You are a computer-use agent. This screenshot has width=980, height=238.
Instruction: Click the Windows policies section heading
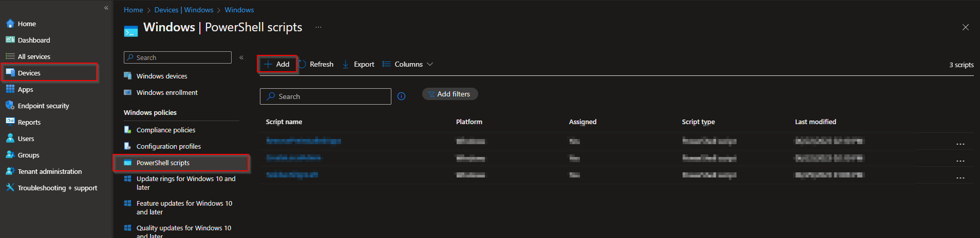(x=150, y=112)
